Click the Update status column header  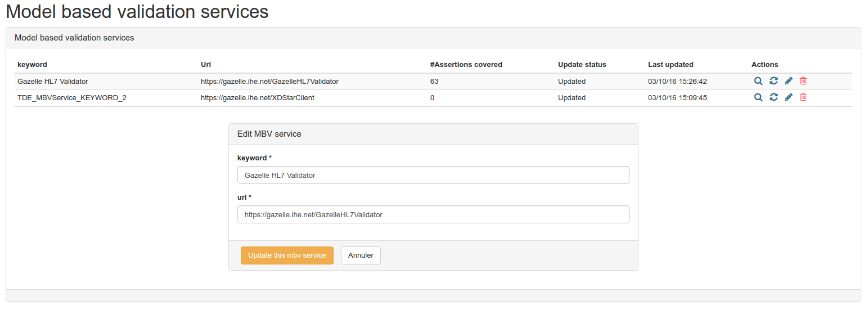pyautogui.click(x=582, y=65)
